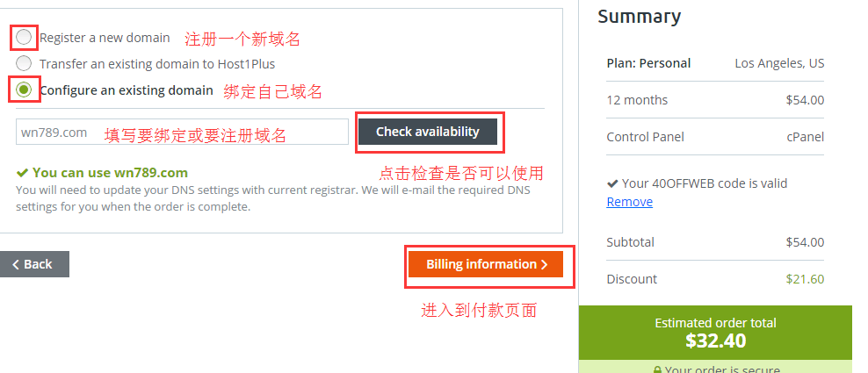Choose "Transfer an existing domain to Host1Plus" option
The width and height of the screenshot is (868, 373).
pos(24,63)
